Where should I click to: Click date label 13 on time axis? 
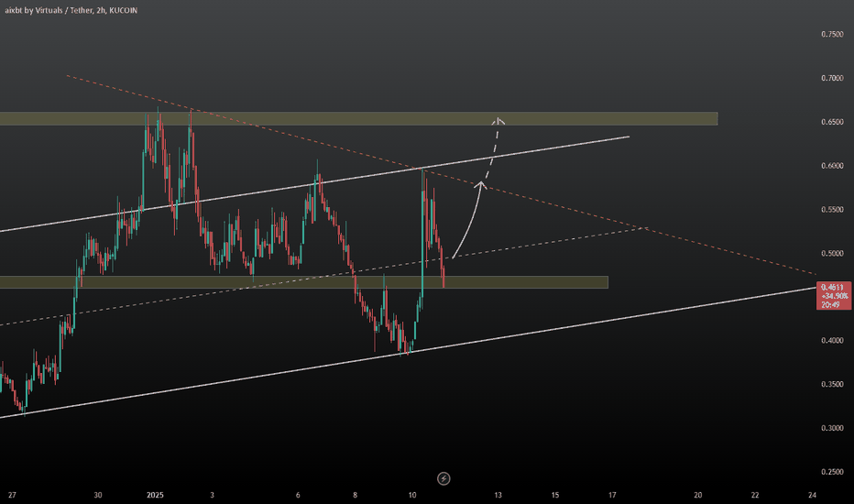point(498,495)
